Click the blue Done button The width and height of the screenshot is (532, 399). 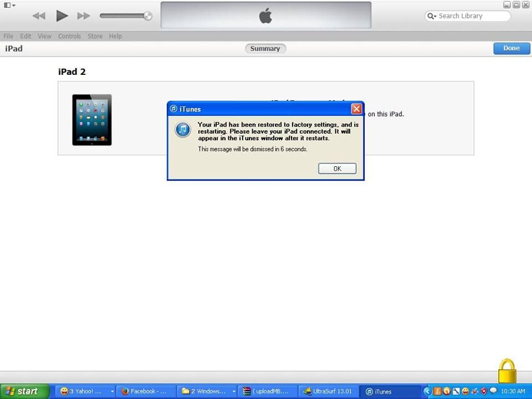click(511, 48)
